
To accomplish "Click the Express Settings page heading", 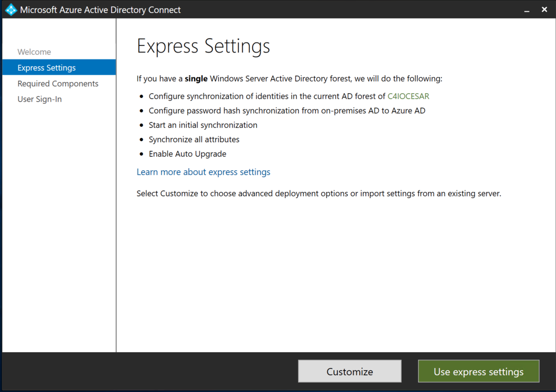I will point(203,46).
